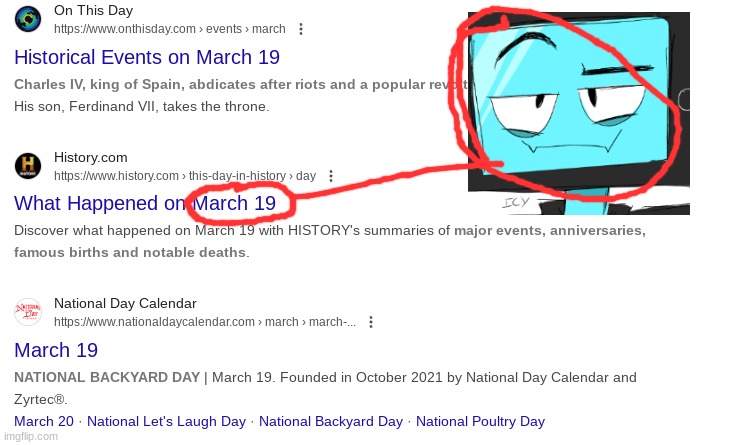The width and height of the screenshot is (744, 445).
Task: Open National Poultry Day sublink
Action: coord(481,421)
